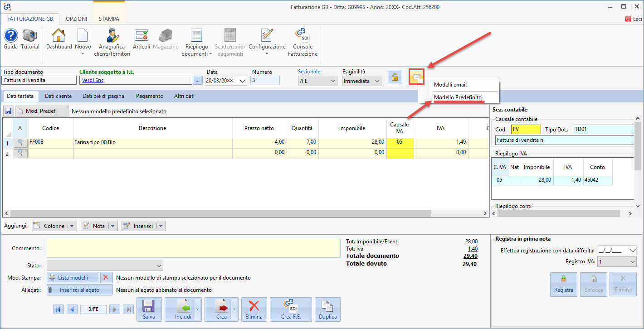Click the Duplica documents button
644x329 pixels.
327,310
